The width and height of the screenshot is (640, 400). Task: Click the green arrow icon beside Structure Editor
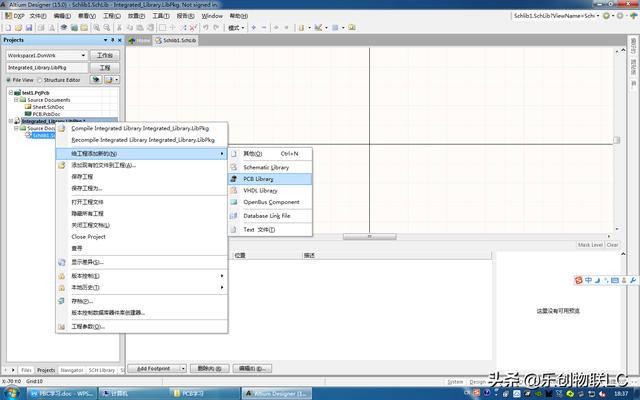point(96,80)
